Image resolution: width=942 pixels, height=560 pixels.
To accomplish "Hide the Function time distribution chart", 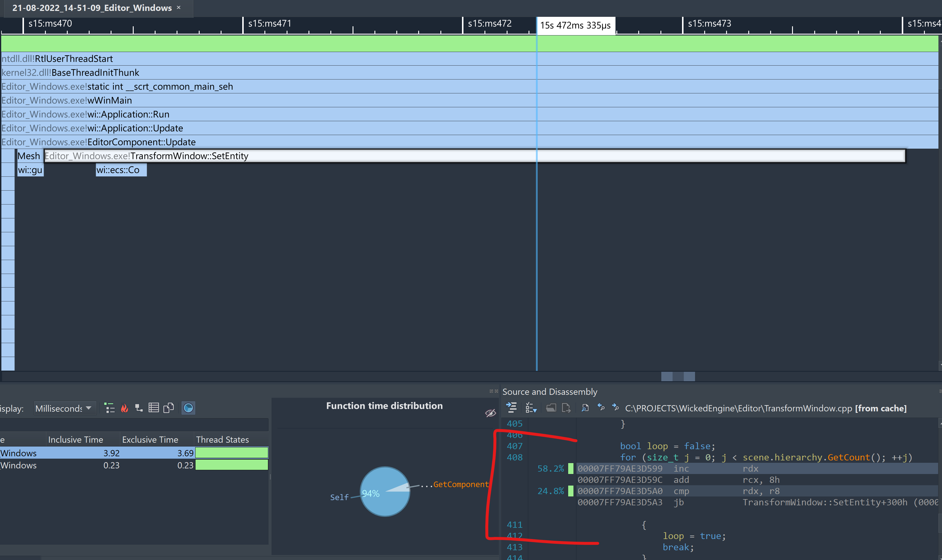I will pyautogui.click(x=490, y=413).
